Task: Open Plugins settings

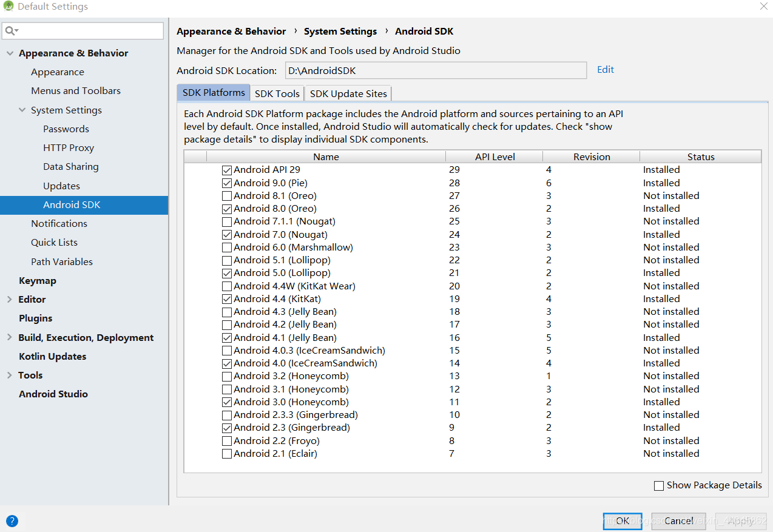Action: (x=35, y=318)
